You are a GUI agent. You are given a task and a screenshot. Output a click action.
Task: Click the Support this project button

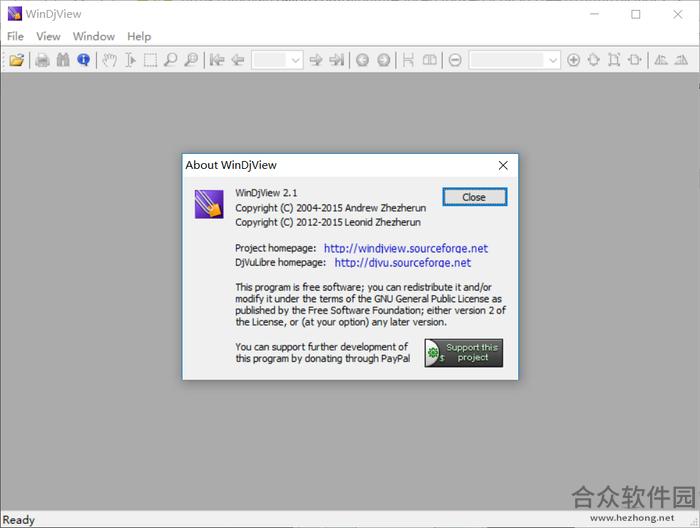pos(463,353)
